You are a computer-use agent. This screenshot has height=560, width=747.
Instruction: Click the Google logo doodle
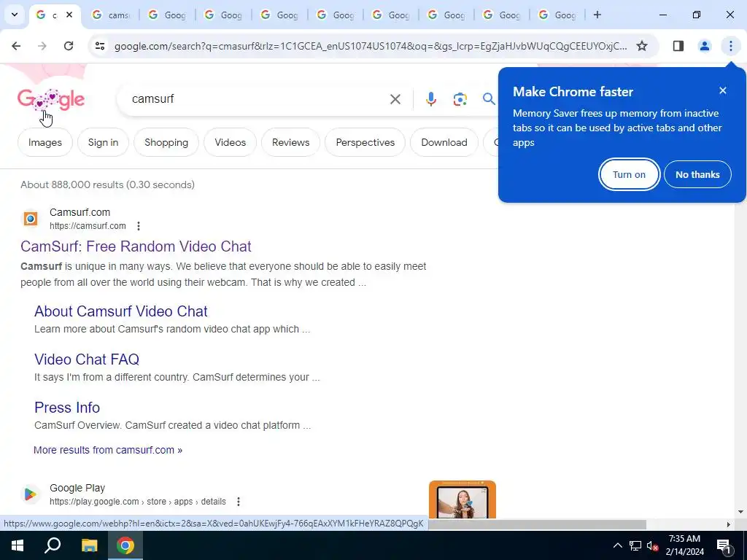coord(51,99)
